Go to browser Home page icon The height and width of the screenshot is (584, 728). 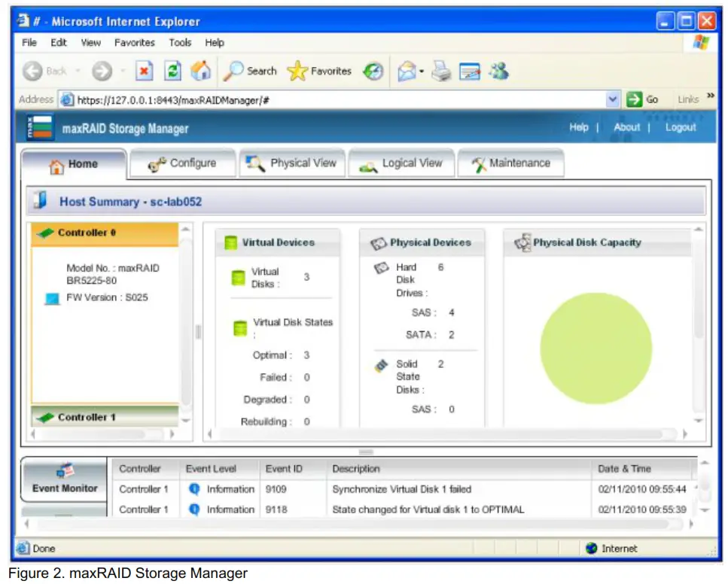(x=201, y=71)
